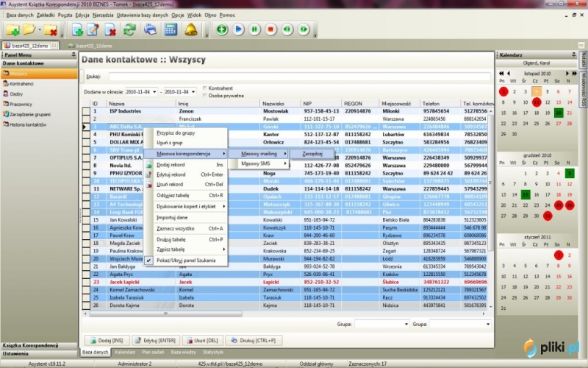Click the add record toolbar icon
Screen dimensions: 588x368
77,29
